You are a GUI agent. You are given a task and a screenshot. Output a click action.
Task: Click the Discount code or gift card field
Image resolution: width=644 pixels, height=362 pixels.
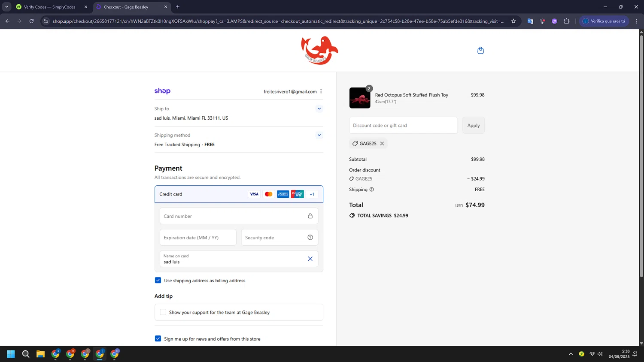click(x=403, y=125)
